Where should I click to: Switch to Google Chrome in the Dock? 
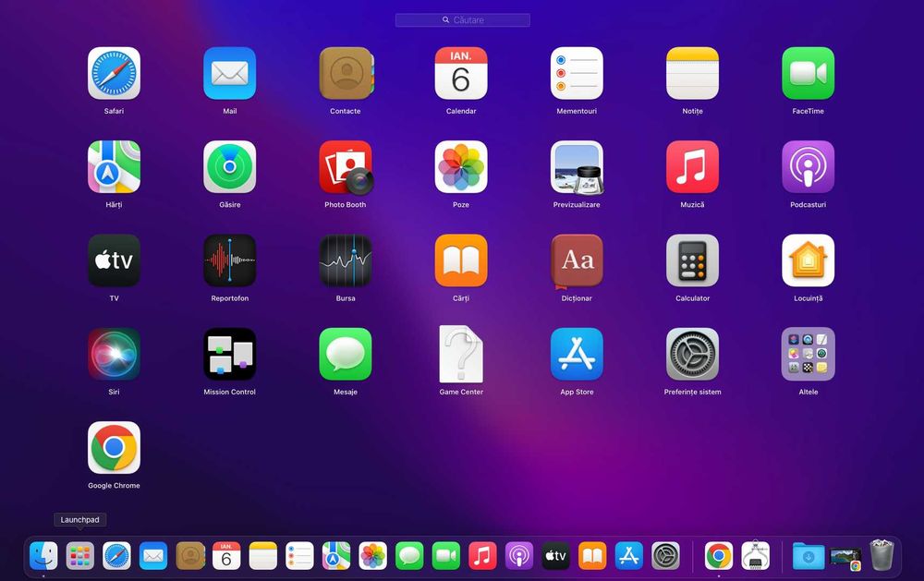(x=719, y=556)
